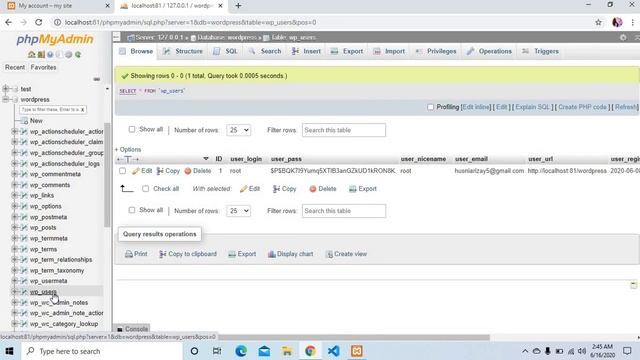Image resolution: width=640 pixels, height=360 pixels.
Task: Tick the lower Show all checkbox
Action: pos(131,210)
